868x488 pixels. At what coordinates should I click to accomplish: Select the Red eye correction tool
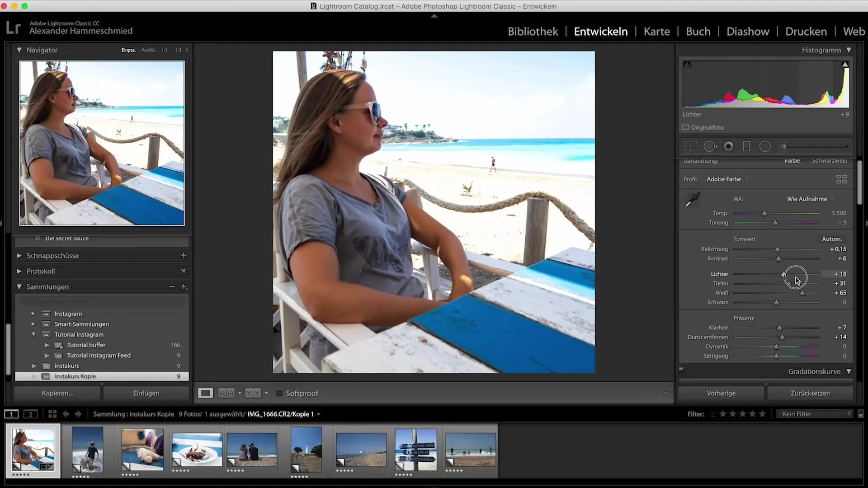(729, 146)
